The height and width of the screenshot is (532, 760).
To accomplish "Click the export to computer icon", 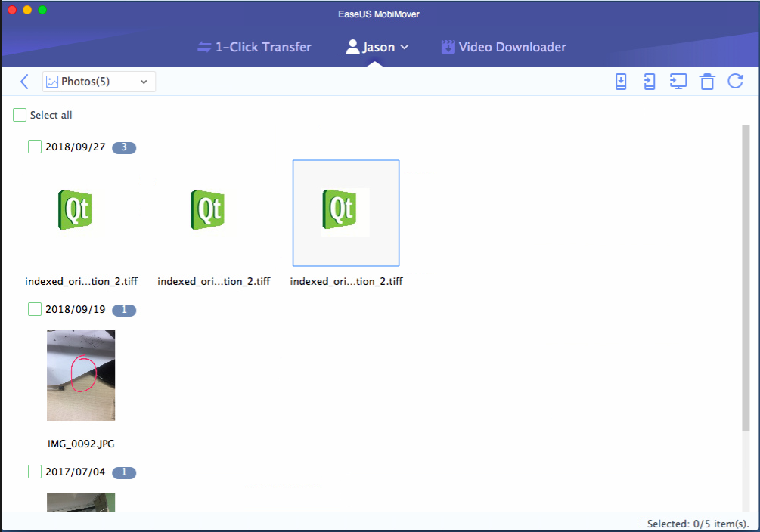I will [678, 82].
